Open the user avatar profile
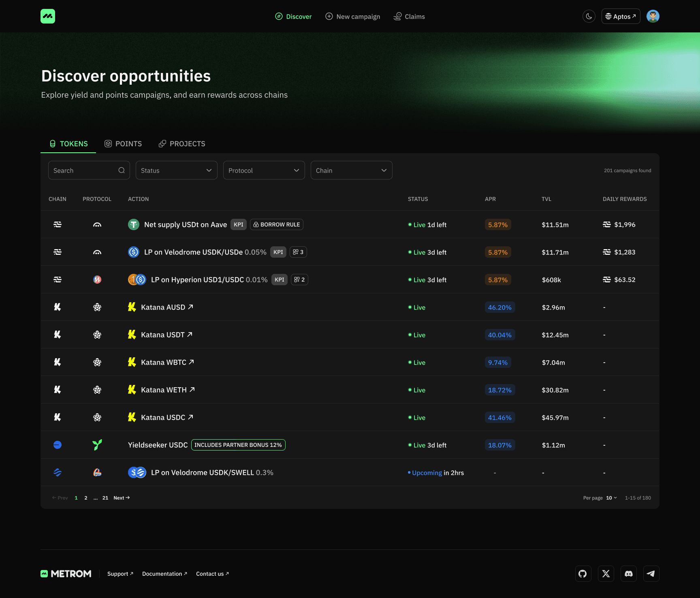This screenshot has width=700, height=598. (x=653, y=16)
